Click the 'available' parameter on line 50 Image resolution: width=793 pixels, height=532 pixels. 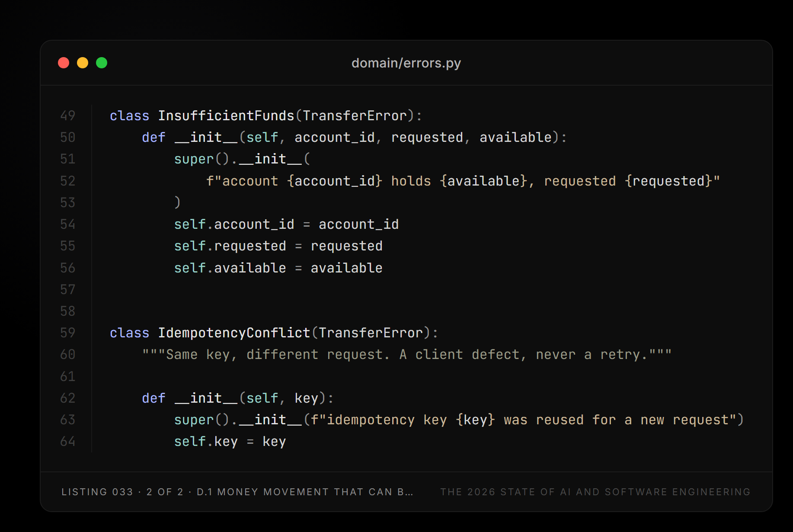515,137
